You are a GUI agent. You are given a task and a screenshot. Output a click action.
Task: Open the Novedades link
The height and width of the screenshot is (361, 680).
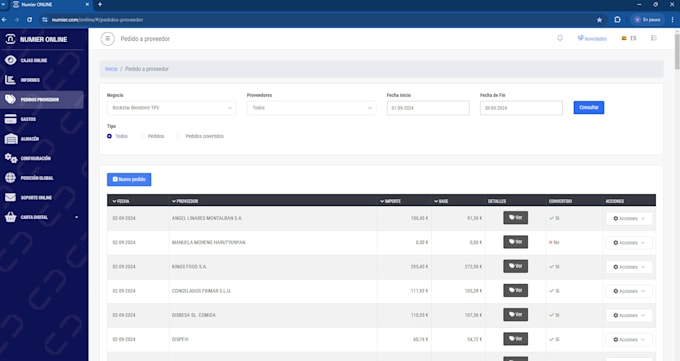click(x=592, y=39)
